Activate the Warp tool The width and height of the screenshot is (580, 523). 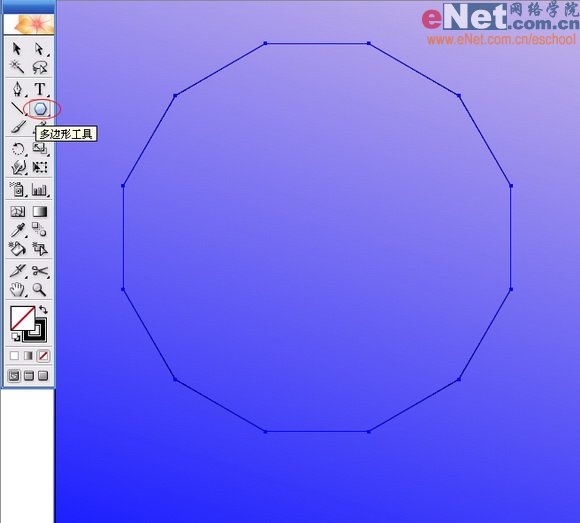(18, 167)
